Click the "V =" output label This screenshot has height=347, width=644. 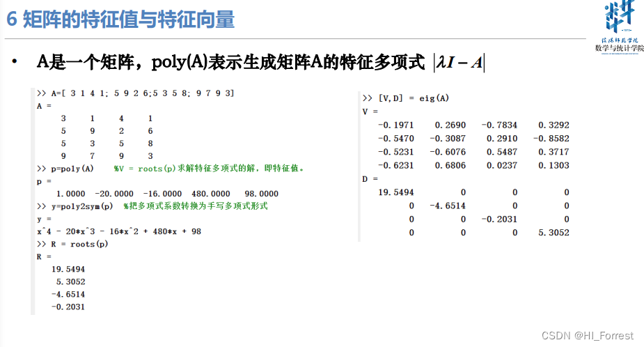pos(370,111)
